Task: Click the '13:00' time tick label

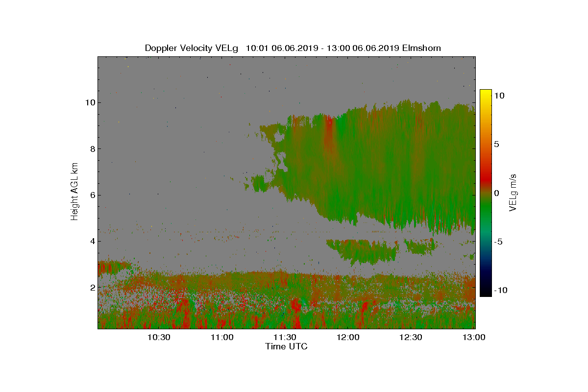Action: 474,337
